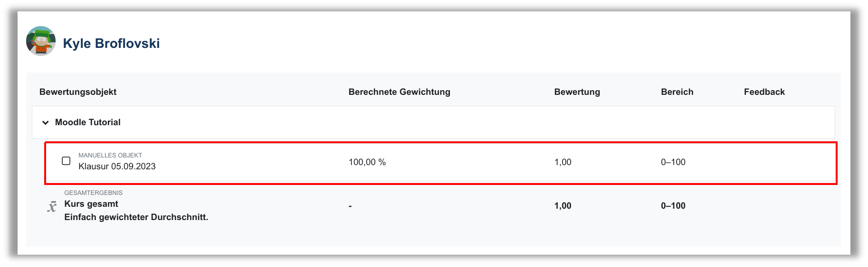Click the Feedback column header
Viewport: 868px width, 267px height.
(764, 92)
